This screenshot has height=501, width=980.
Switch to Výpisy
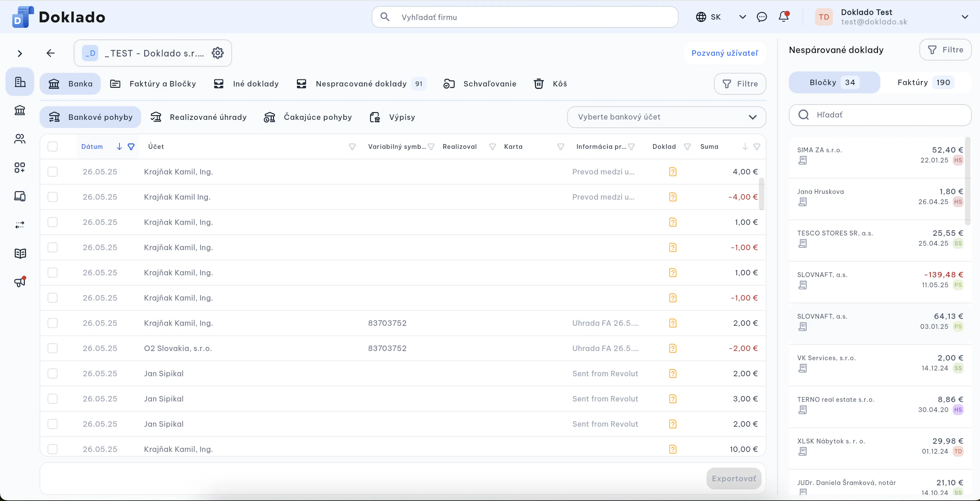(393, 117)
